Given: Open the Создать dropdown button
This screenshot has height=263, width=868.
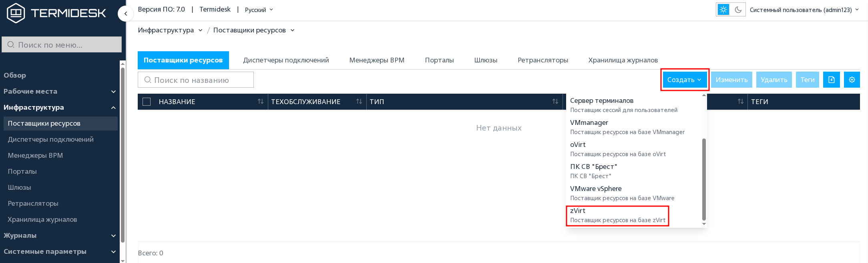Looking at the screenshot, I should [x=684, y=80].
